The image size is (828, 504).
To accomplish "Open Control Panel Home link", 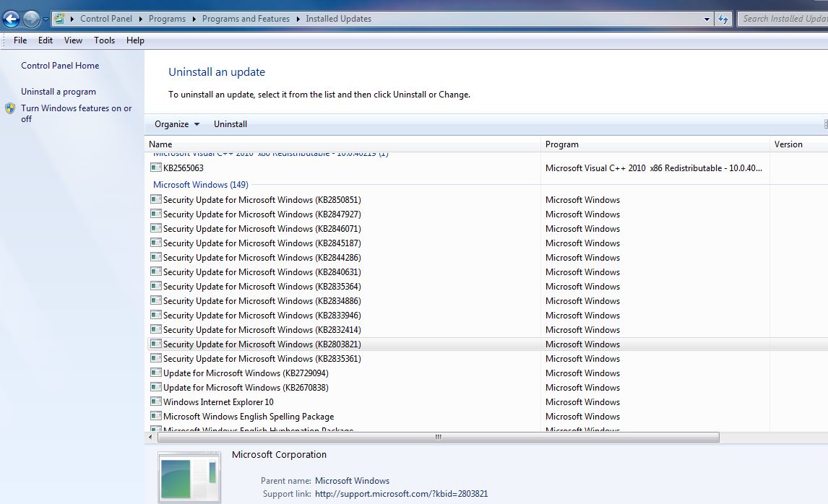I will pyautogui.click(x=60, y=66).
